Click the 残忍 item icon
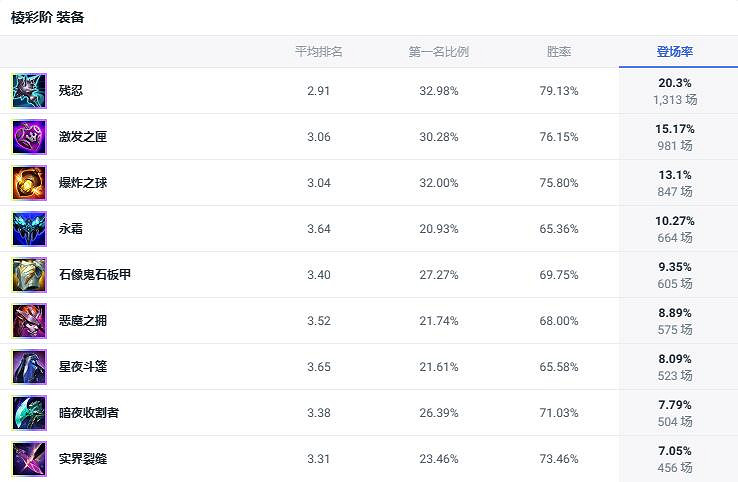Screen dimensions: 738x482 click(29, 91)
